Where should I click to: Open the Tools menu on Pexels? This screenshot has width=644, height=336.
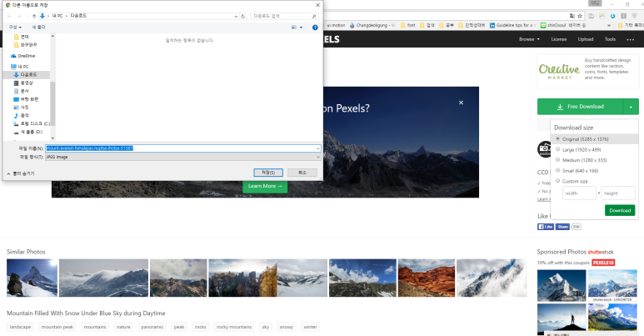coord(610,39)
